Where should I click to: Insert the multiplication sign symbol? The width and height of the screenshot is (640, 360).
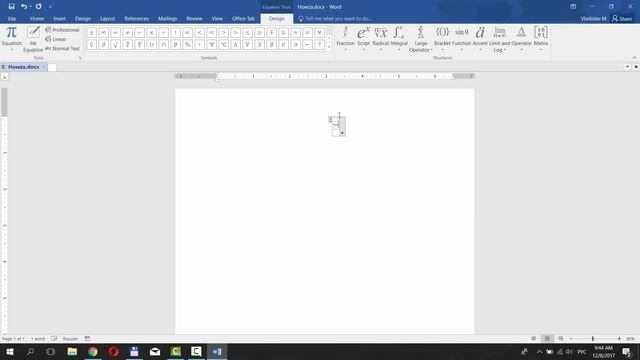[151, 33]
